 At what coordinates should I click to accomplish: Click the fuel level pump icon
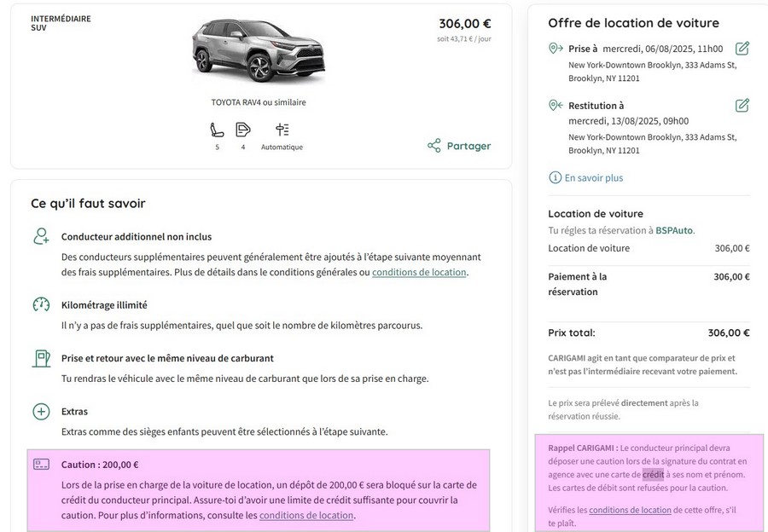pyautogui.click(x=40, y=358)
